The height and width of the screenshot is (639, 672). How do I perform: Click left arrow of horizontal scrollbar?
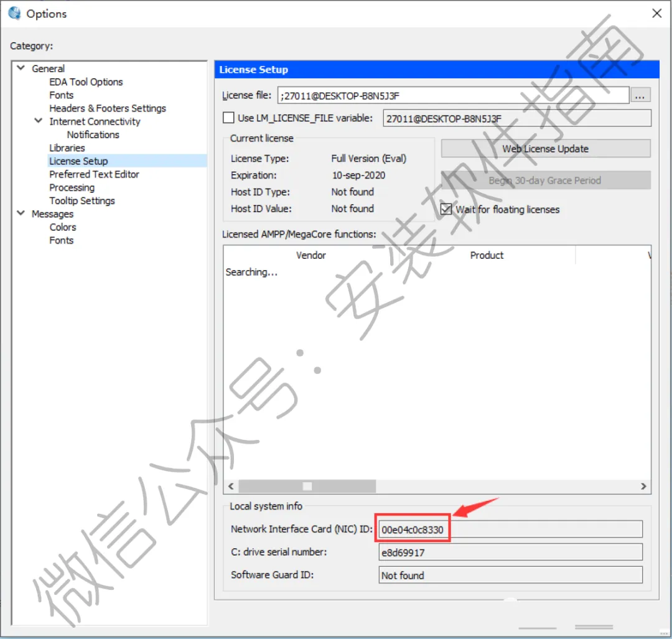point(231,487)
